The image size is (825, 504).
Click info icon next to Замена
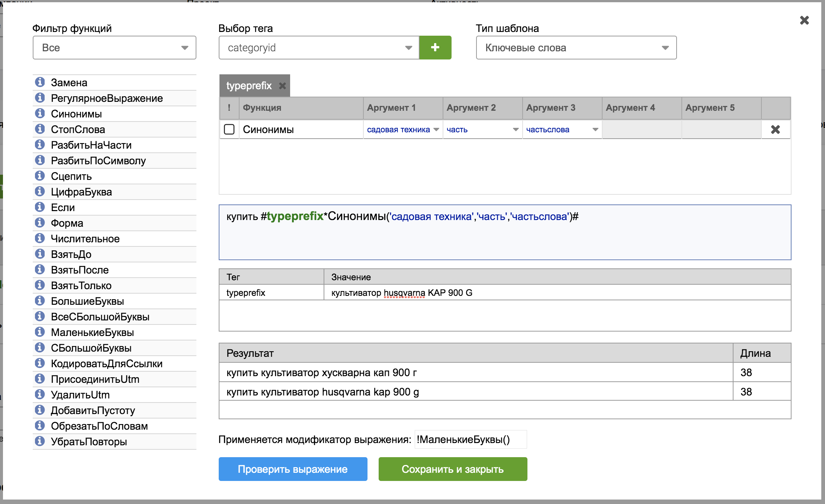tap(40, 82)
